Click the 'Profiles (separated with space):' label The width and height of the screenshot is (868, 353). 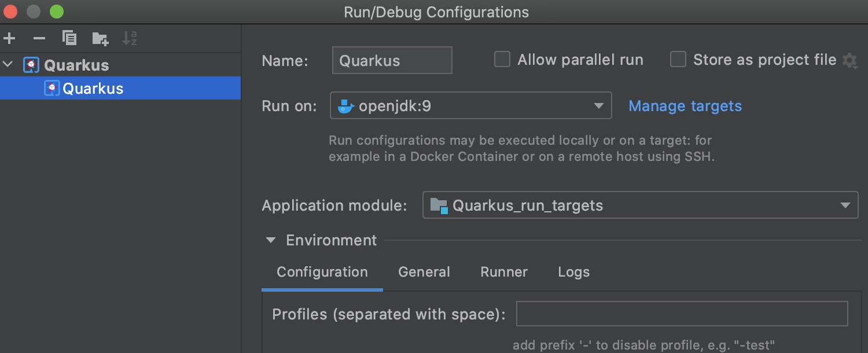[389, 314]
